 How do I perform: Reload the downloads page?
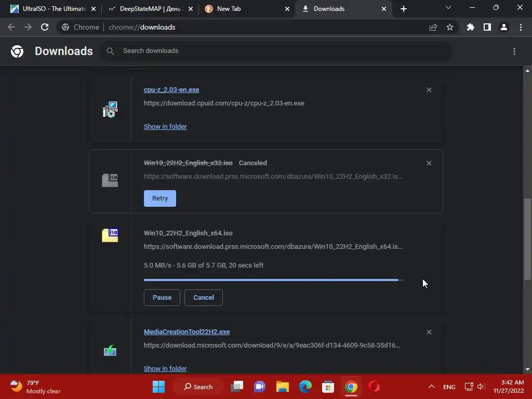coord(45,27)
